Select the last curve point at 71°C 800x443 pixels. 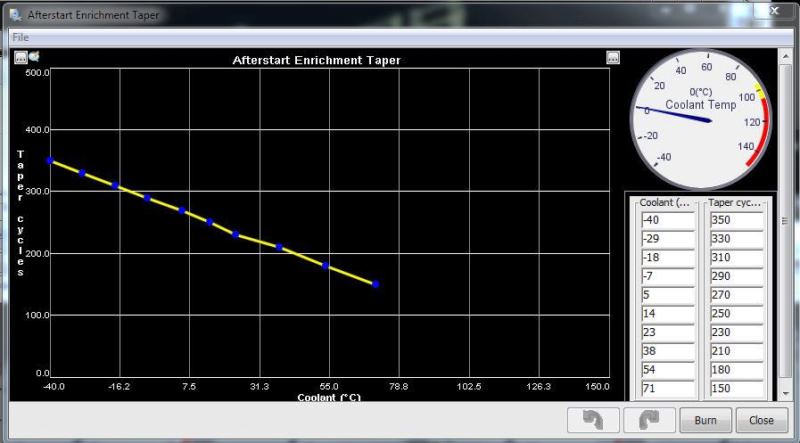coord(376,284)
